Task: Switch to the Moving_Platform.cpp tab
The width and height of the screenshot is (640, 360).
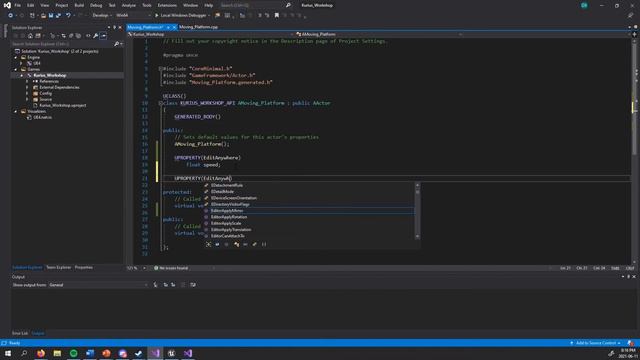Action: 198,27
